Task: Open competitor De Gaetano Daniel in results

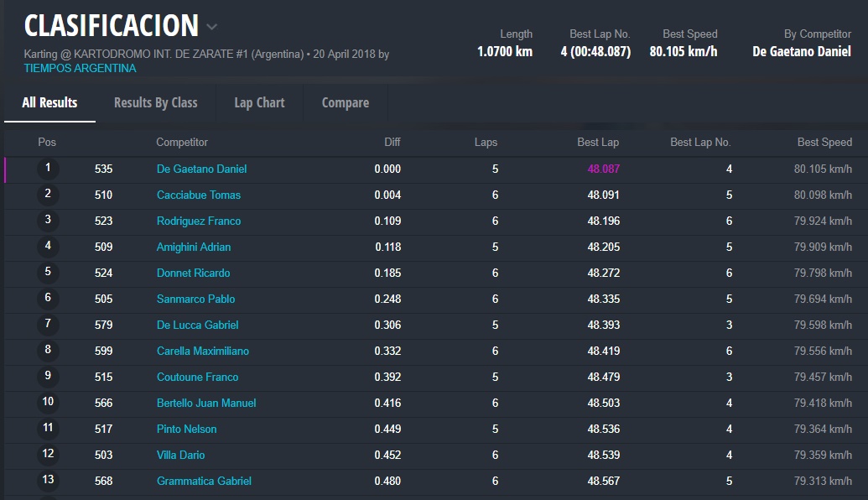Action: [x=201, y=169]
